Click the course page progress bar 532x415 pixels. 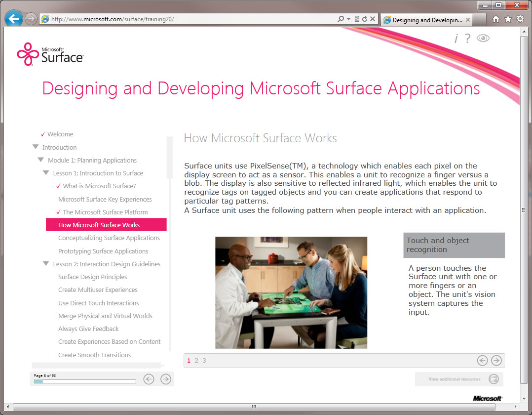(x=85, y=382)
